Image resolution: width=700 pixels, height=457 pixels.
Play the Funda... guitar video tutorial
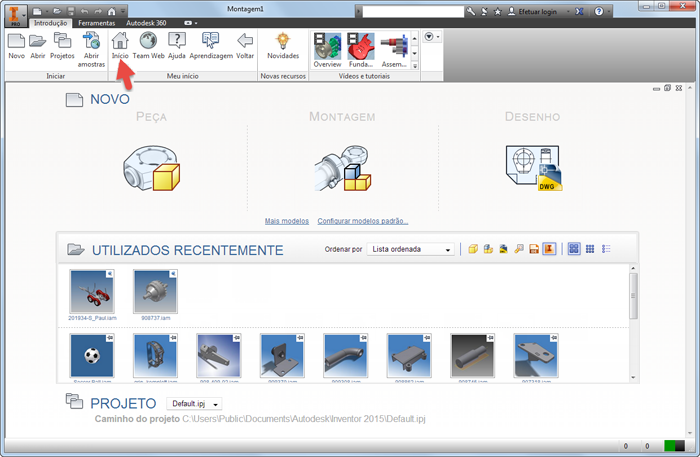coord(361,50)
